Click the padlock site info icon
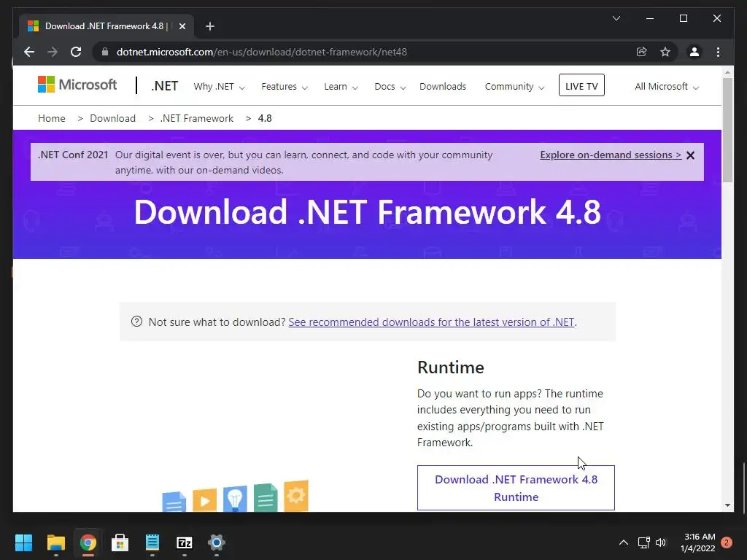 pos(105,52)
